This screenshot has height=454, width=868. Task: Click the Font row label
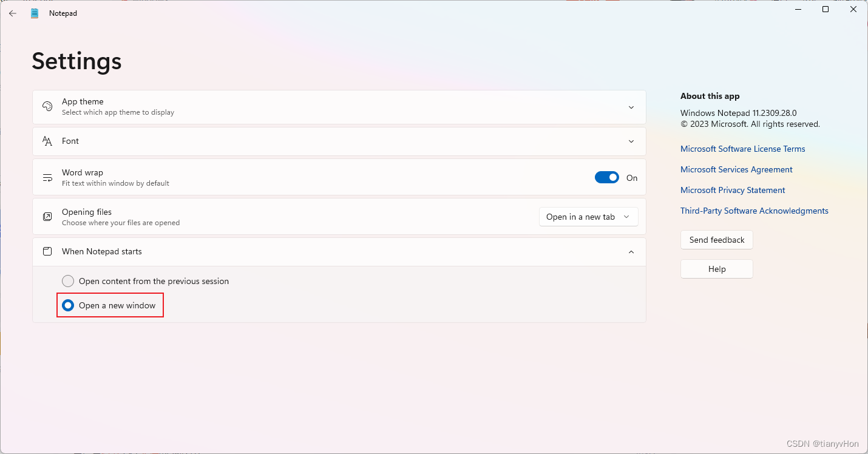click(70, 141)
